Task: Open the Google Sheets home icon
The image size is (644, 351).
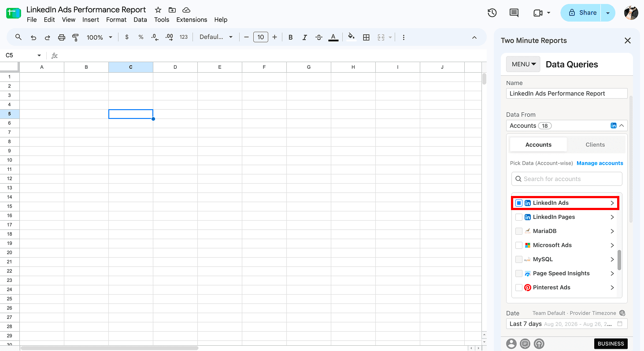Action: coord(13,13)
